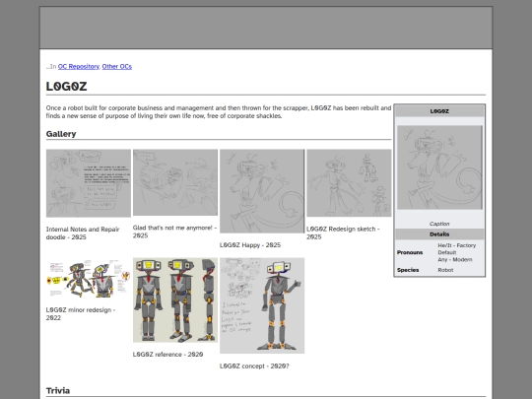The width and height of the screenshot is (532, 399).
Task: Click the 'L0G0Z Happy - 2025' caption
Action: [250, 245]
